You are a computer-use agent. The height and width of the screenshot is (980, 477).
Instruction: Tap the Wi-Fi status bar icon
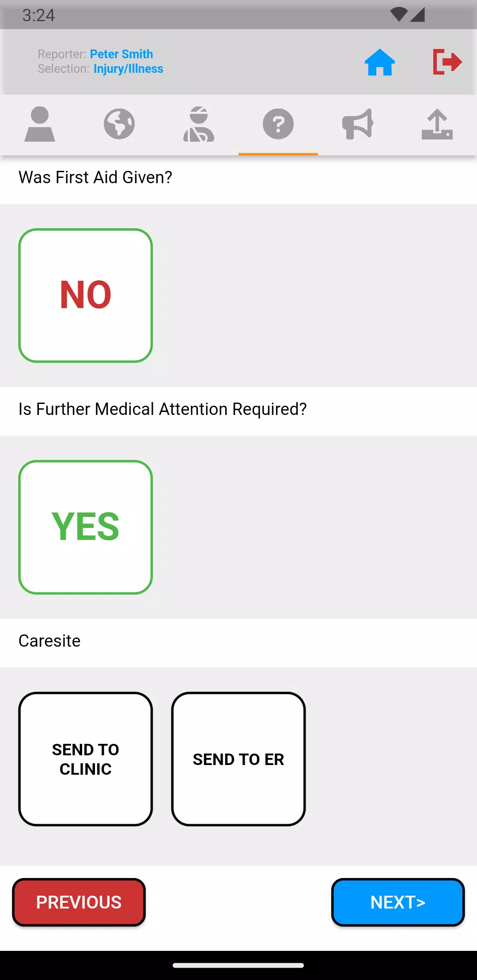tap(398, 15)
